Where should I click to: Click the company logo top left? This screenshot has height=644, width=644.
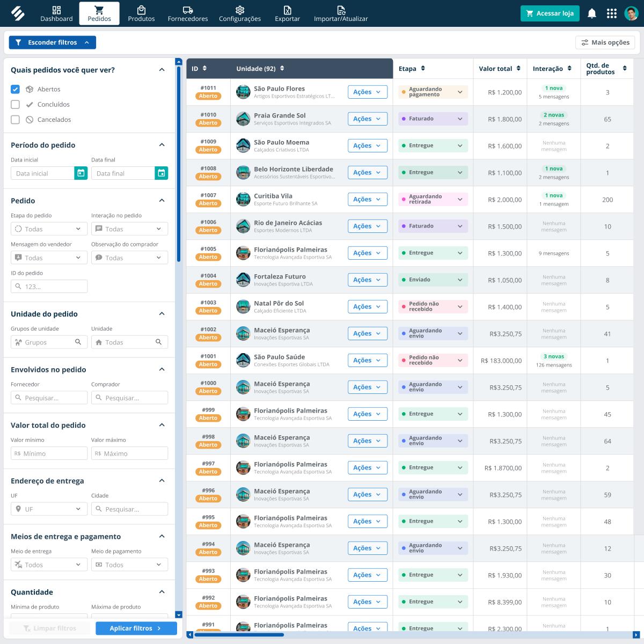click(x=18, y=13)
